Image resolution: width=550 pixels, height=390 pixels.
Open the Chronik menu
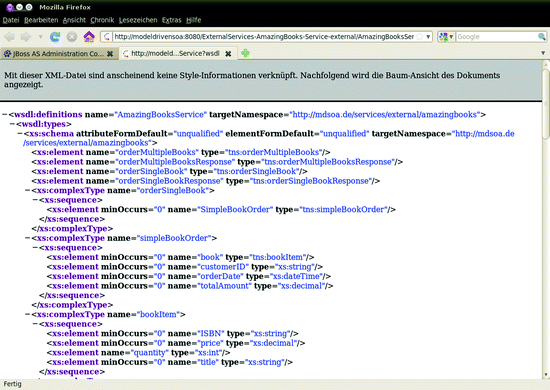click(x=102, y=20)
